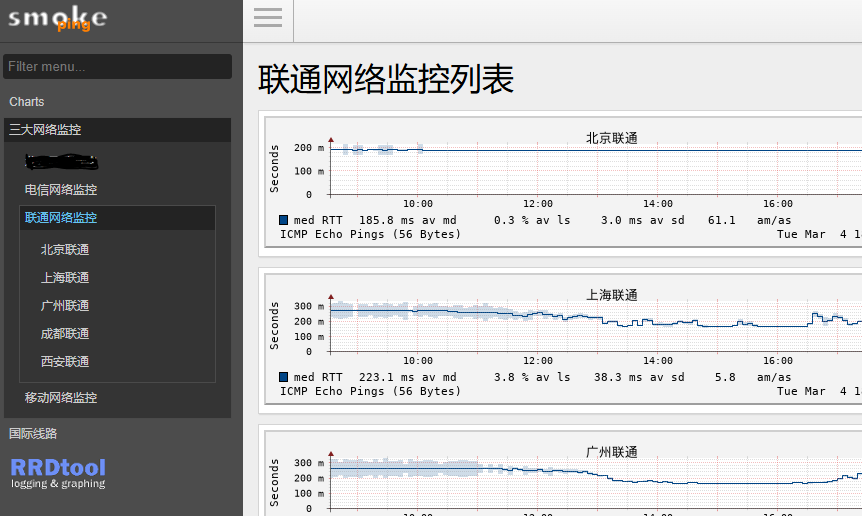Expand the 电信网络监控 submenu
The image size is (862, 516).
[x=61, y=190]
